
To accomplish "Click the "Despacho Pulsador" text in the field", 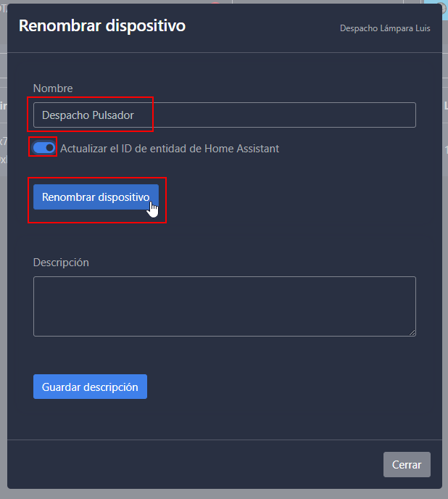I will 88,115.
